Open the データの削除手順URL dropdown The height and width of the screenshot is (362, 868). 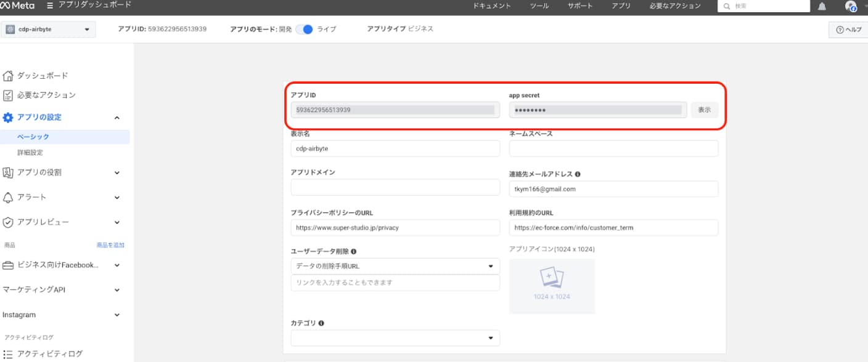click(395, 266)
